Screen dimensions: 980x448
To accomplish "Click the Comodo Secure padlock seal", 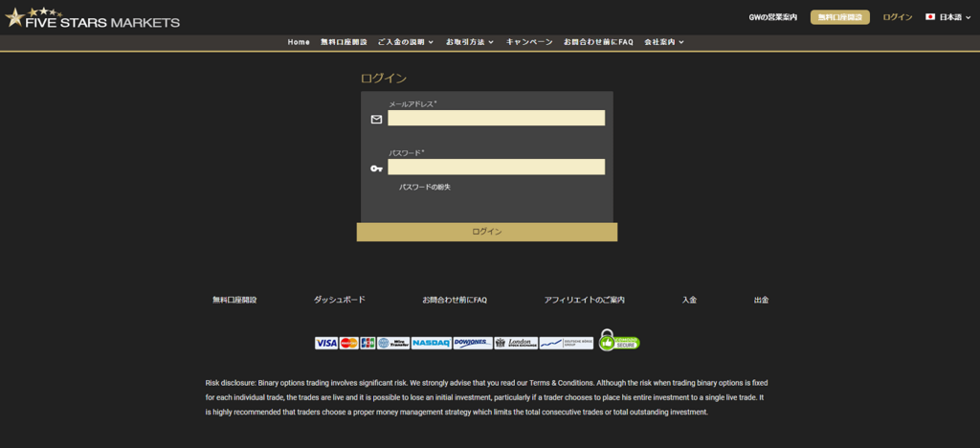I will (619, 340).
